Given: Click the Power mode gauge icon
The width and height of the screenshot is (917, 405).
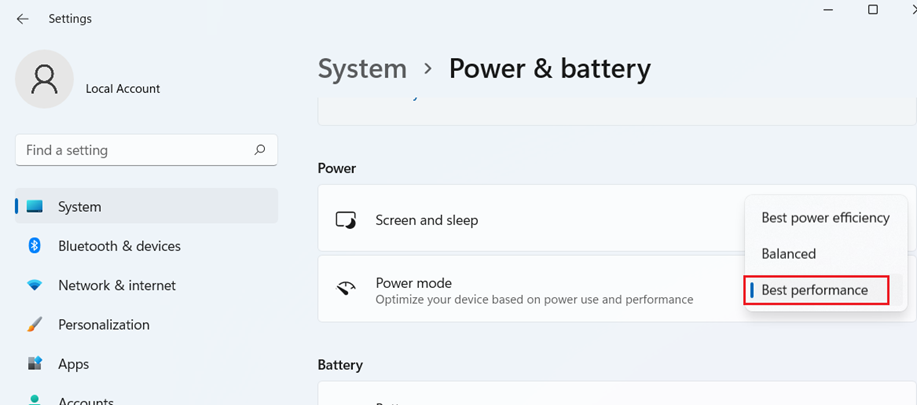Looking at the screenshot, I should coord(346,290).
